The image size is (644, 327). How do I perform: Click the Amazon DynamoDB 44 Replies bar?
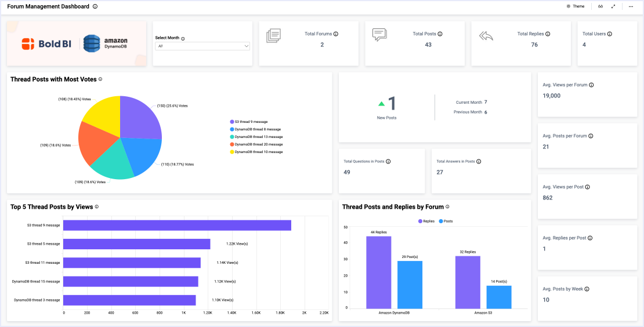click(x=378, y=272)
